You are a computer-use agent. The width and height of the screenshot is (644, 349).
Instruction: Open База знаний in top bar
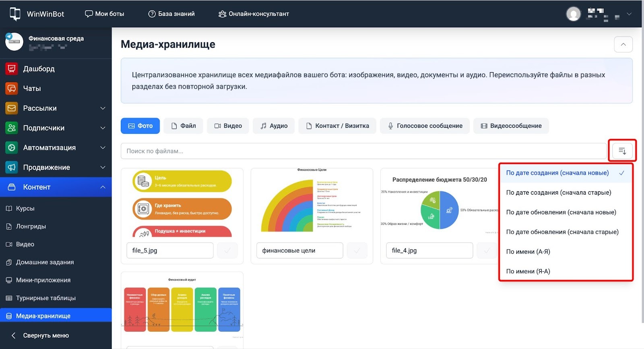pos(171,14)
